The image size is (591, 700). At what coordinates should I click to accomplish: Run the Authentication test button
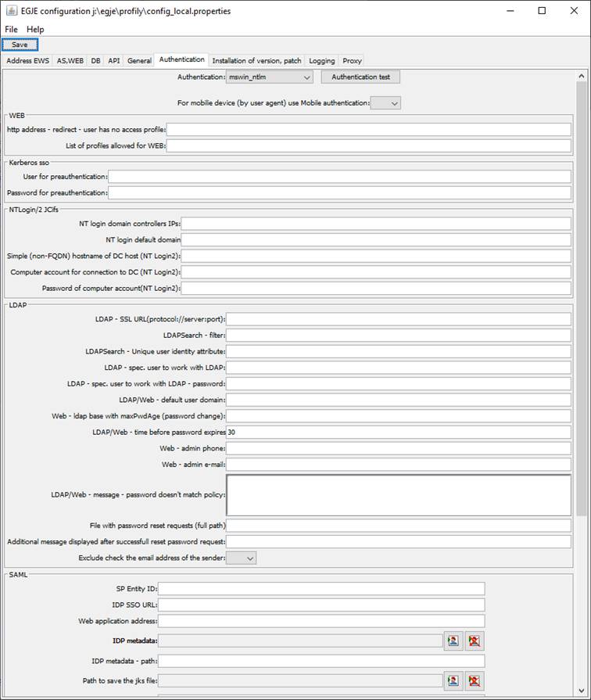[x=360, y=77]
